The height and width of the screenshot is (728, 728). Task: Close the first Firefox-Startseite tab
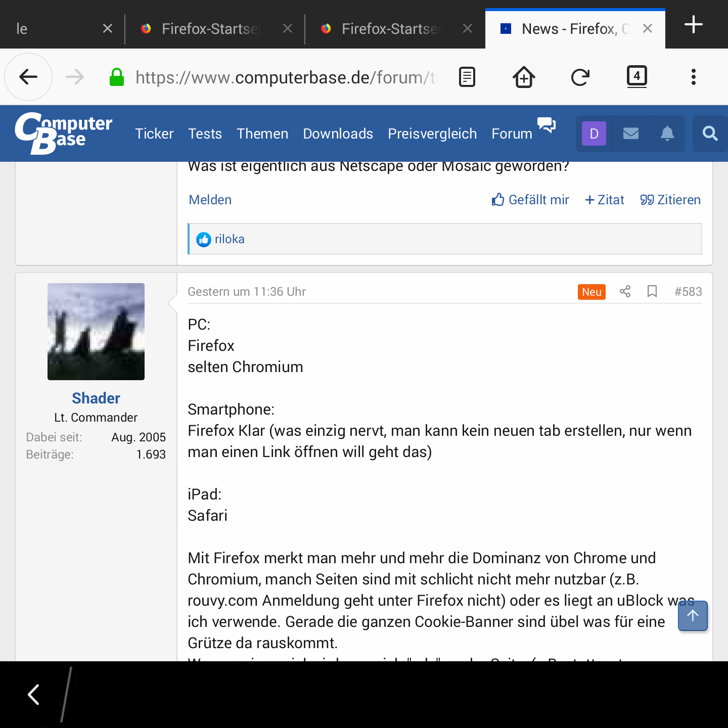288,28
